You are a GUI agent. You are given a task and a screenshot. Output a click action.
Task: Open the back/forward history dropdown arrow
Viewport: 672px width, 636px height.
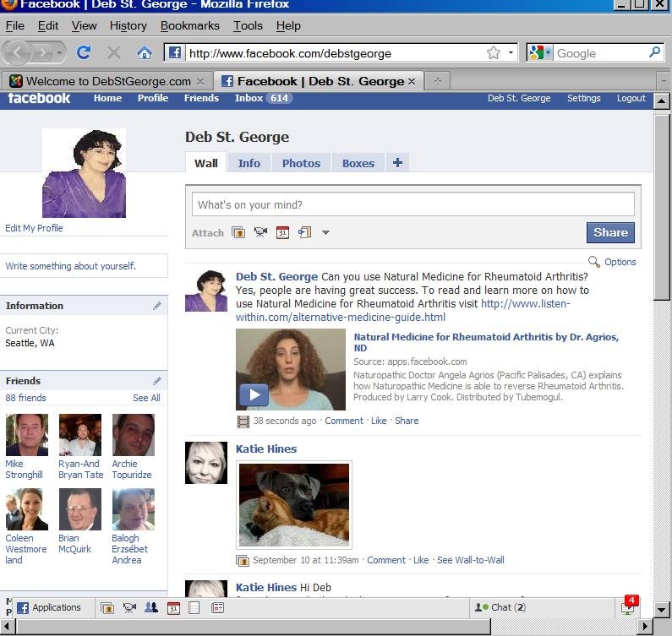tap(59, 52)
